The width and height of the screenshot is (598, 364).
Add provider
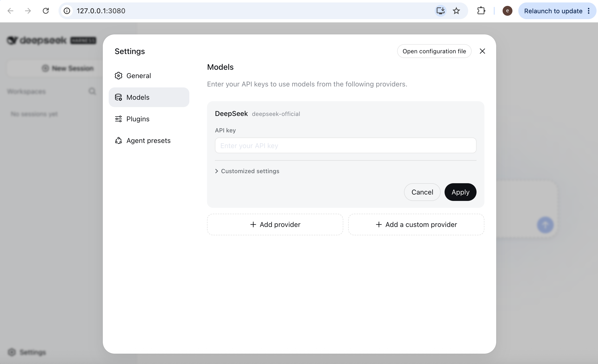(275, 224)
